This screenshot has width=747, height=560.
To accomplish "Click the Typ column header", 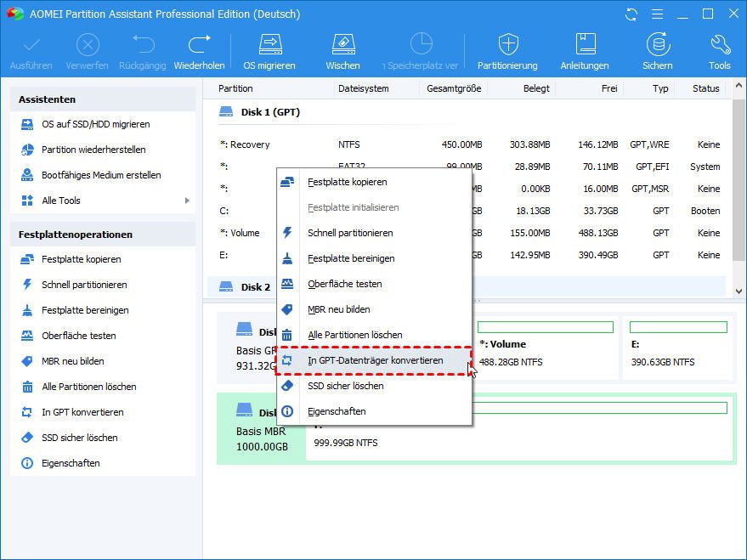I will tap(661, 88).
